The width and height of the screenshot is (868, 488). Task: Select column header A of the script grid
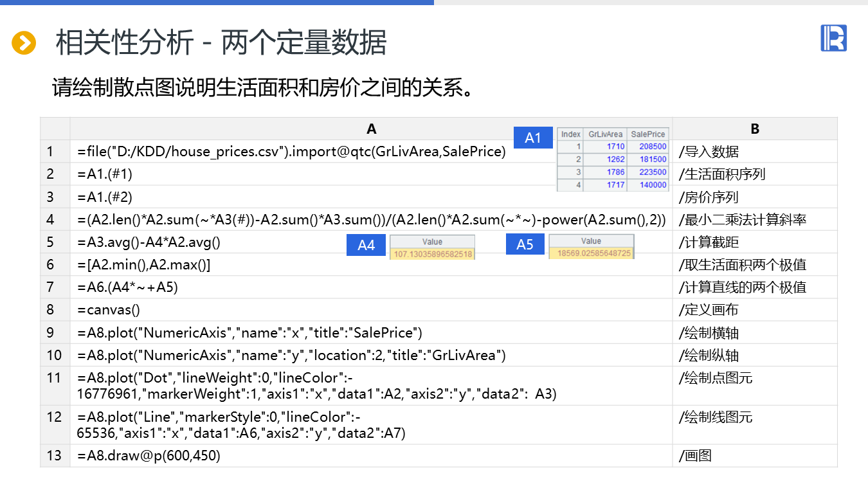pos(372,129)
